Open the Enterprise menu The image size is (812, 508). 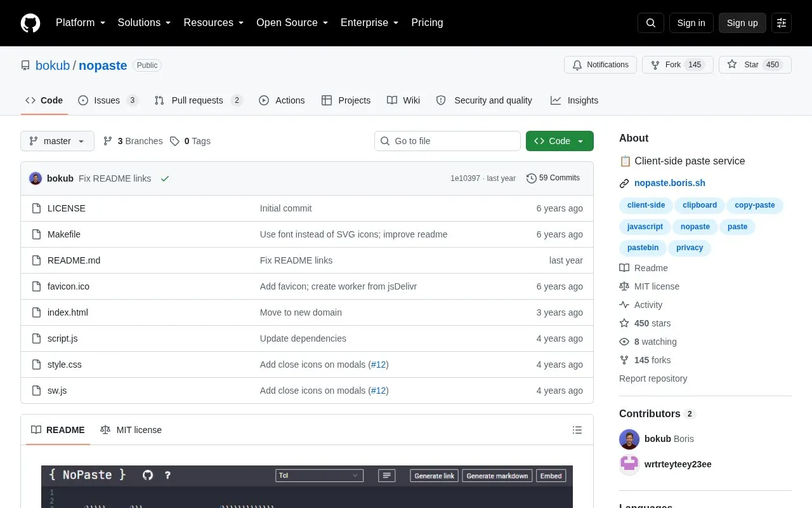pos(370,23)
